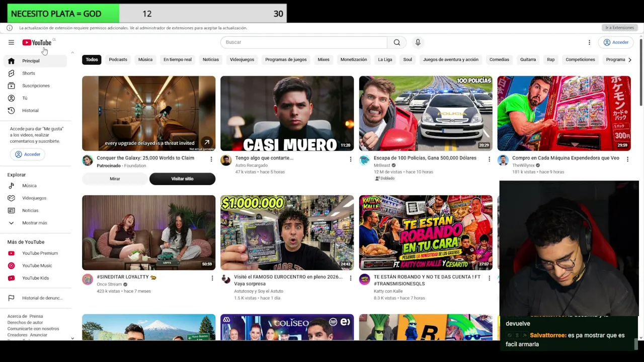This screenshot has height=362, width=644.
Task: Open Principal home icon in sidebar
Action: coord(11,61)
